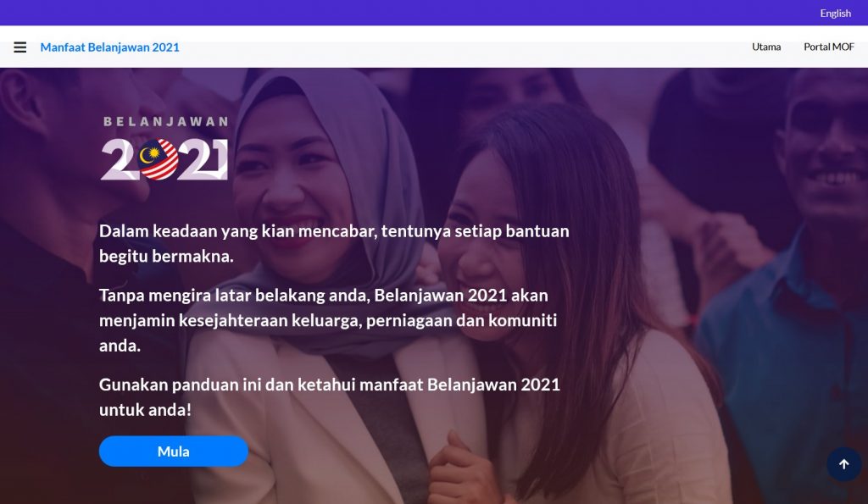868x504 pixels.
Task: Click the Malaysian flag circle in logo
Action: pyautogui.click(x=159, y=159)
